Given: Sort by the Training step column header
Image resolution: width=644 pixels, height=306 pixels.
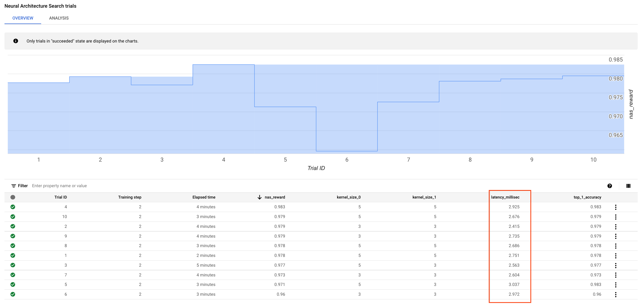Looking at the screenshot, I should point(130,197).
